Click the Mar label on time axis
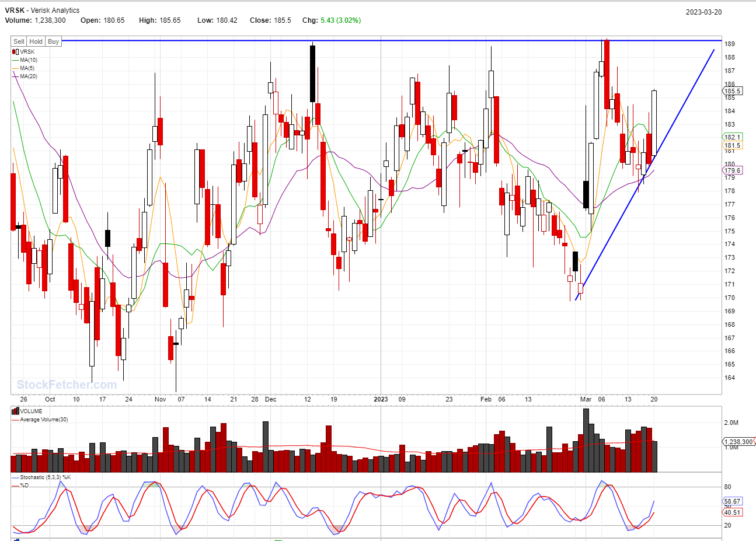Image resolution: width=756 pixels, height=541 pixels. pos(586,399)
